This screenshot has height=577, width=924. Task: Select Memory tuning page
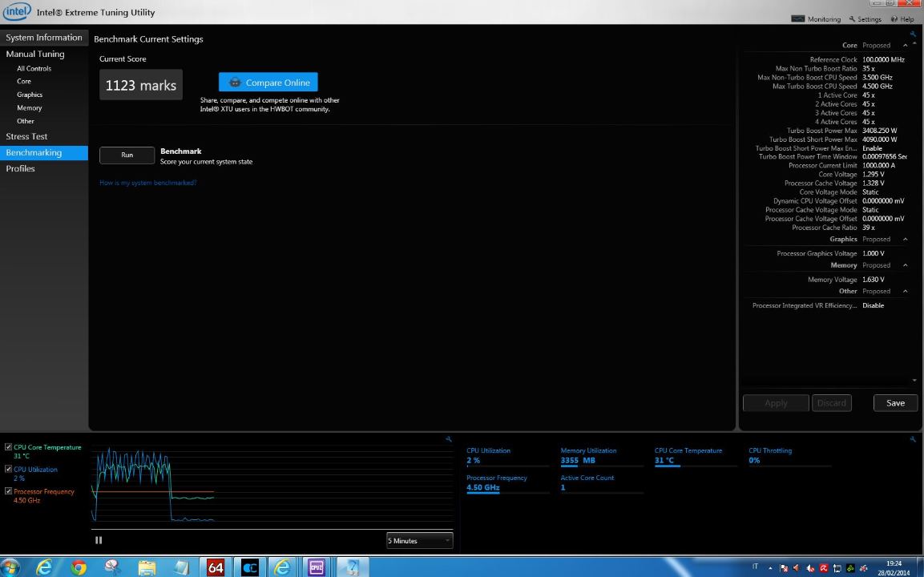(30, 108)
